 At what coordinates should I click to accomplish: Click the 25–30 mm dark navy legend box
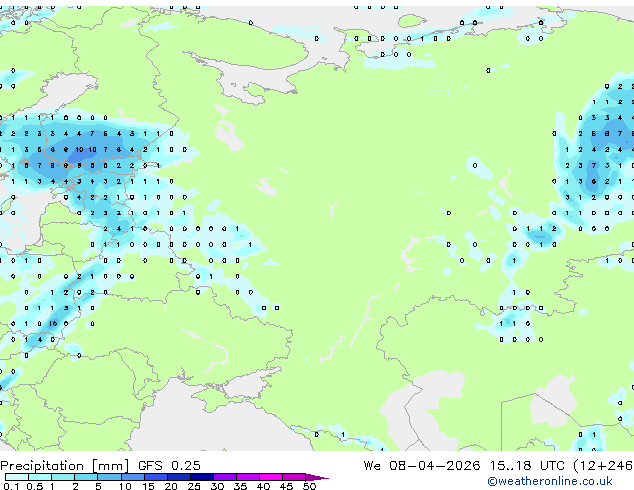[x=201, y=477]
